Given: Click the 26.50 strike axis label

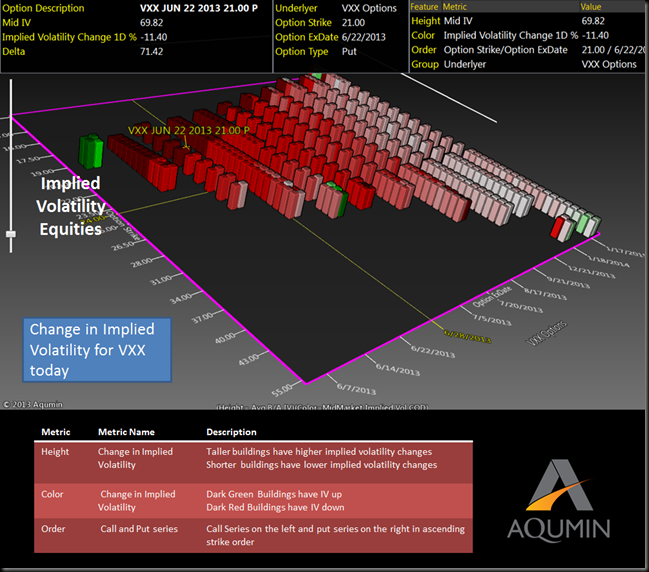Looking at the screenshot, I should coord(123,245).
